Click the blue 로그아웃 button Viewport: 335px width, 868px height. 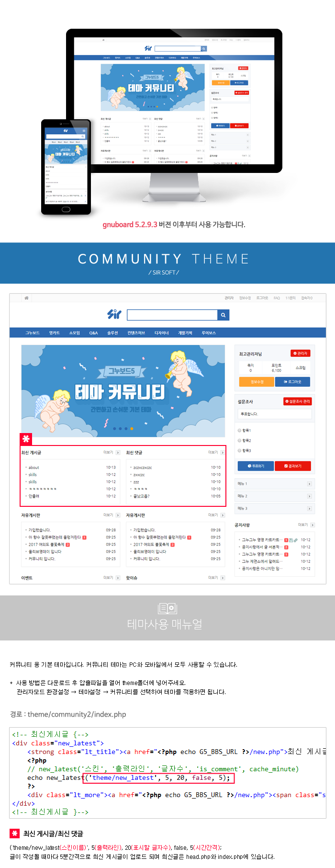pyautogui.click(x=292, y=382)
